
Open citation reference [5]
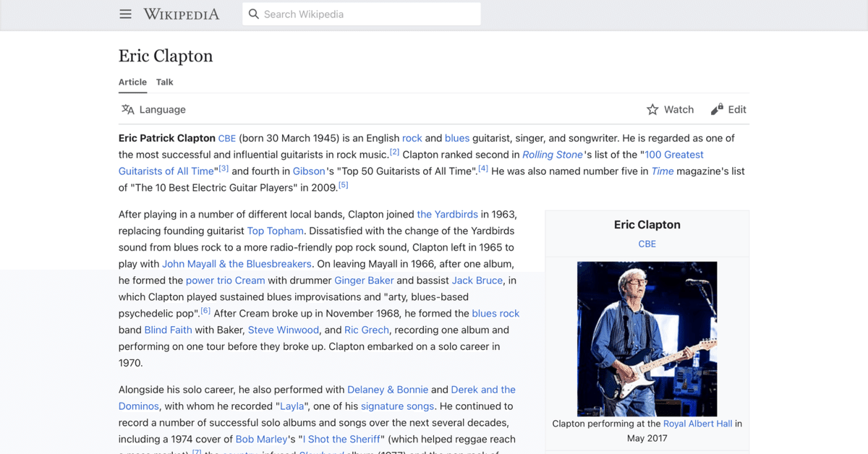point(344,185)
